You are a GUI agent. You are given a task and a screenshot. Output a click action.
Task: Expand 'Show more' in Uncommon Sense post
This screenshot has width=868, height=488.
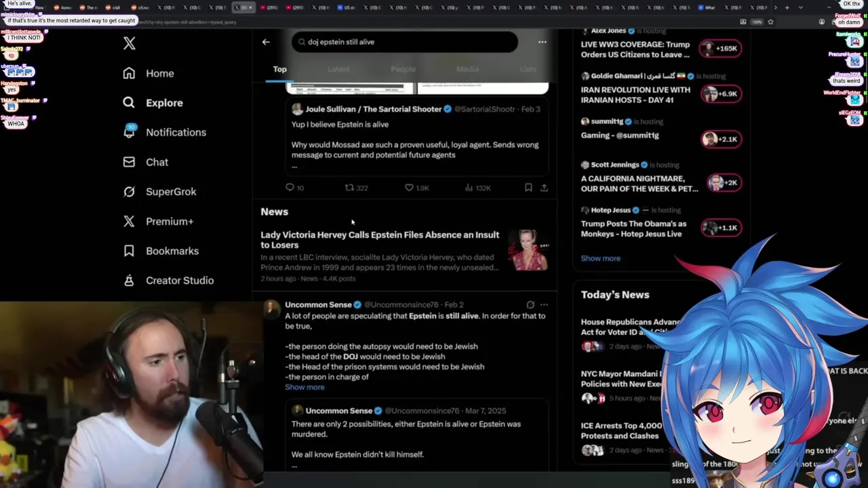tap(304, 387)
